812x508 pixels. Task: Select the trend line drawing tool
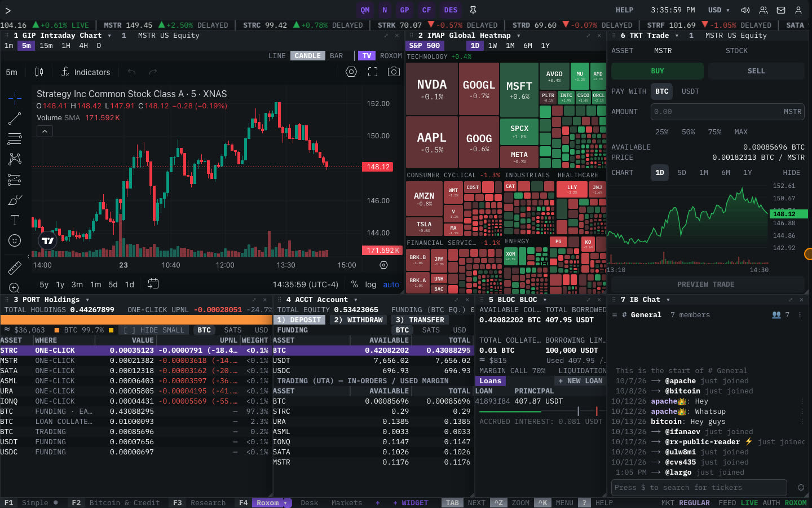point(15,119)
